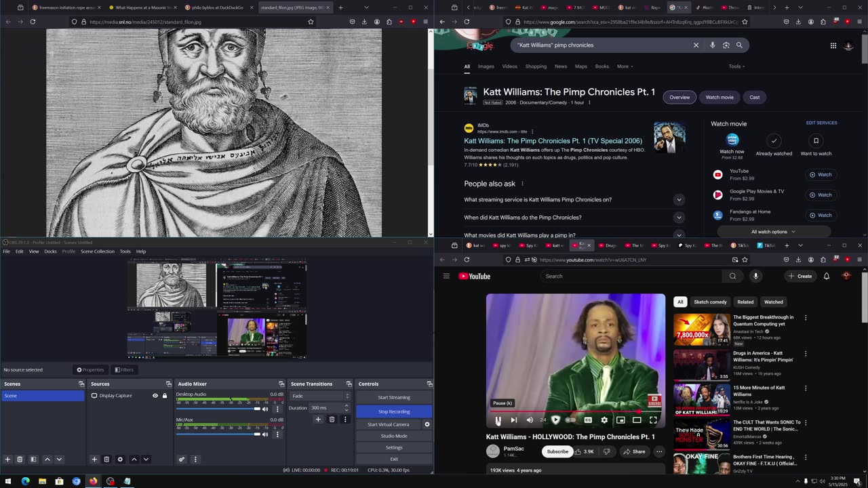Seek on the YouTube video progress bar
Image resolution: width=868 pixels, height=488 pixels.
pos(575,411)
